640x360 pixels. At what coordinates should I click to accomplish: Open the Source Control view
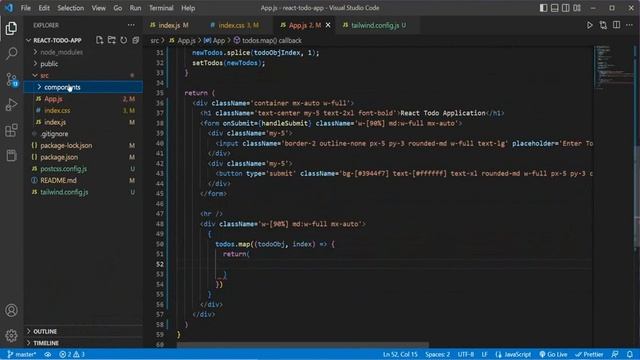[11, 79]
